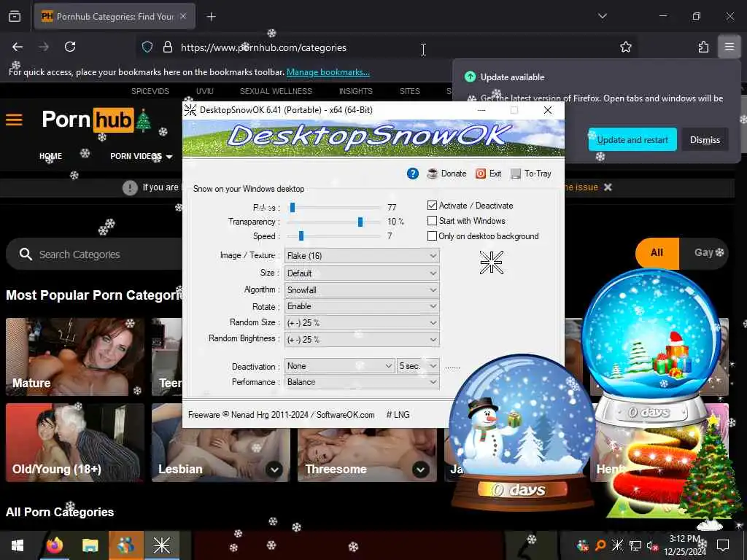
Task: Open the website's orange hamburger menu
Action: [14, 120]
